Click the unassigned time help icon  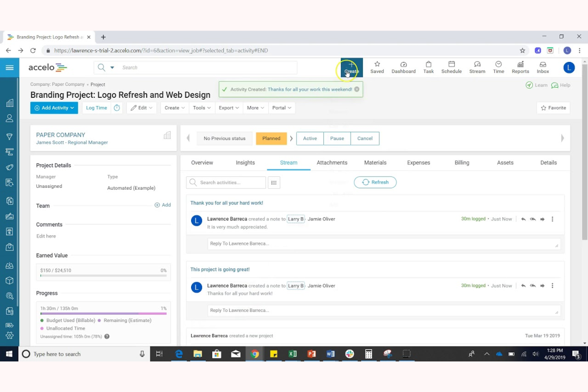pos(107,336)
